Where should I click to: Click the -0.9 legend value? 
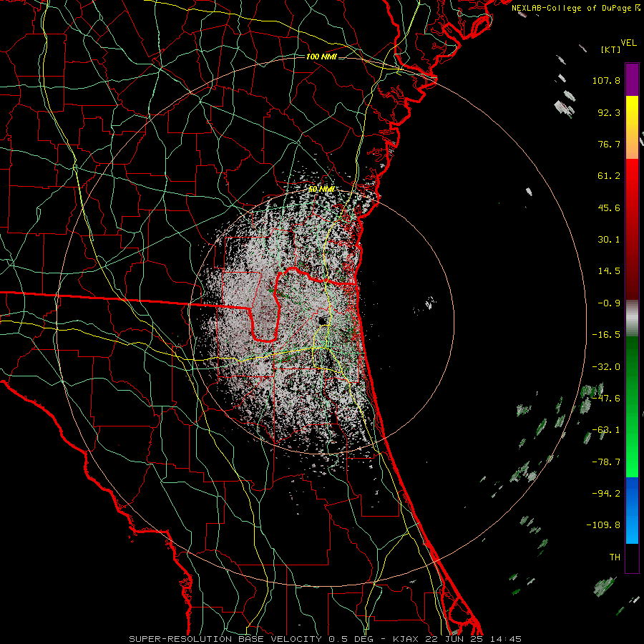(x=609, y=303)
